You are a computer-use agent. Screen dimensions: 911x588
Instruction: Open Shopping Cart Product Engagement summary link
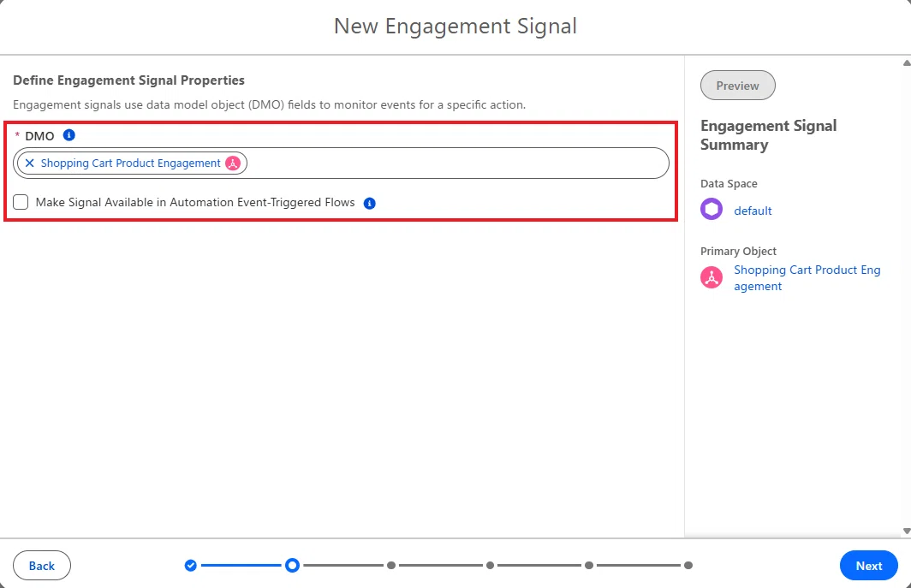coord(807,277)
